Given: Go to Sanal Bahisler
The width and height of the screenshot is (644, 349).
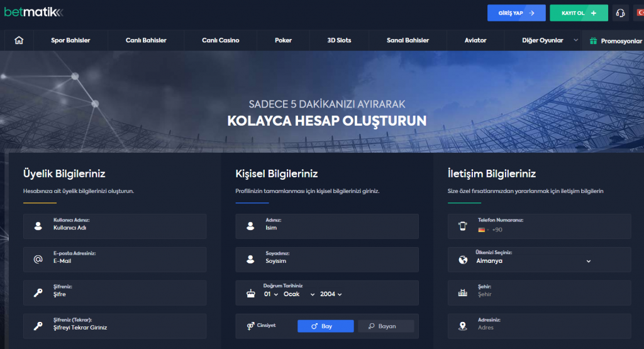Looking at the screenshot, I should [x=408, y=40].
